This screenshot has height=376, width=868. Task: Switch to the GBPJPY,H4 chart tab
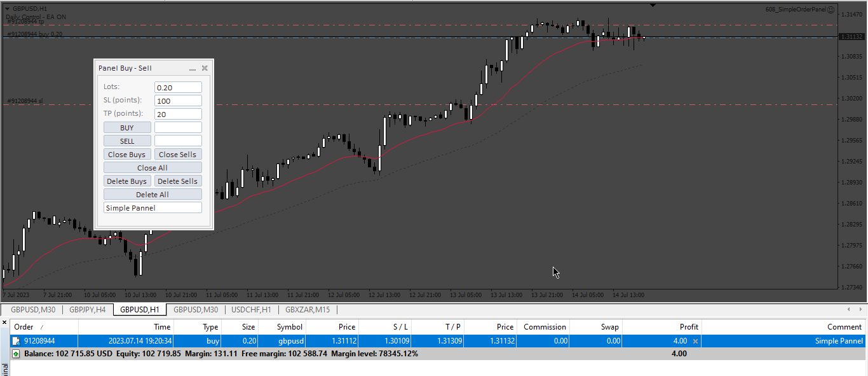[x=87, y=310]
